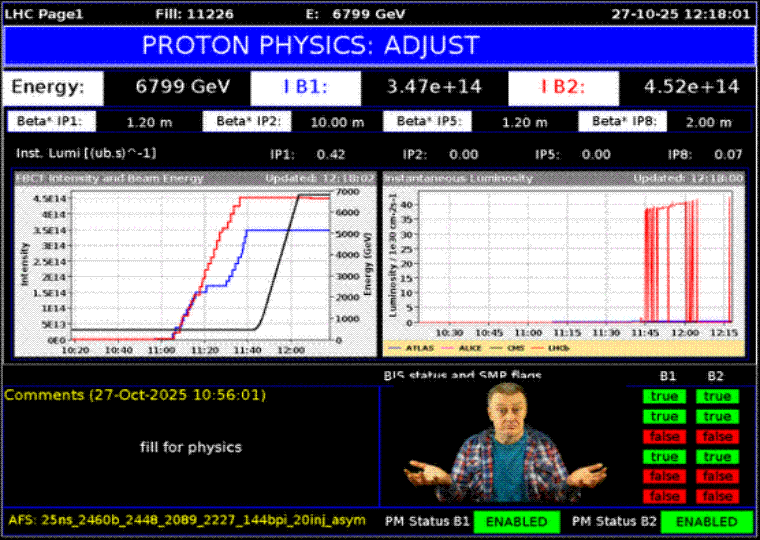760x540 pixels.
Task: Click the FBCT Intensity and Beam Energy chart title
Action: click(x=110, y=178)
